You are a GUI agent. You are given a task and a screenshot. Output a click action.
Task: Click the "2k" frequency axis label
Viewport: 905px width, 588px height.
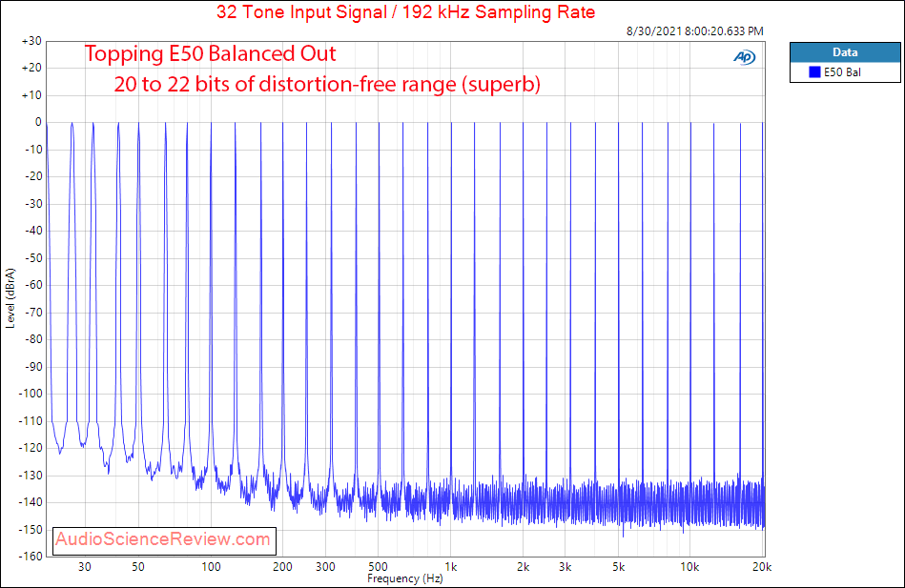click(523, 567)
